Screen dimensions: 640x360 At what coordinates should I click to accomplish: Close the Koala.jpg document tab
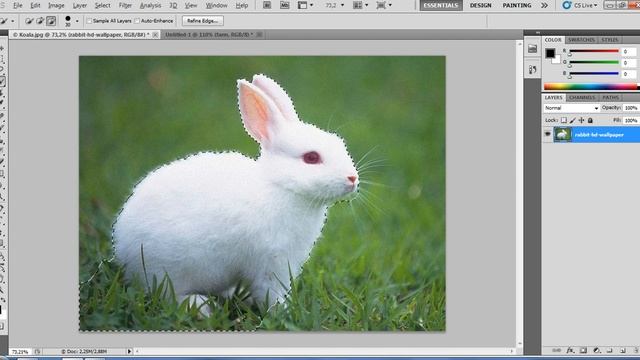[155, 35]
